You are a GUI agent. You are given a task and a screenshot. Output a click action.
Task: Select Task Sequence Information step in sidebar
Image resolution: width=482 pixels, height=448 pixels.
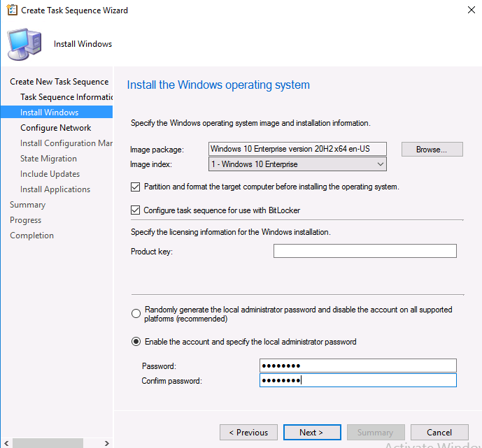click(66, 97)
